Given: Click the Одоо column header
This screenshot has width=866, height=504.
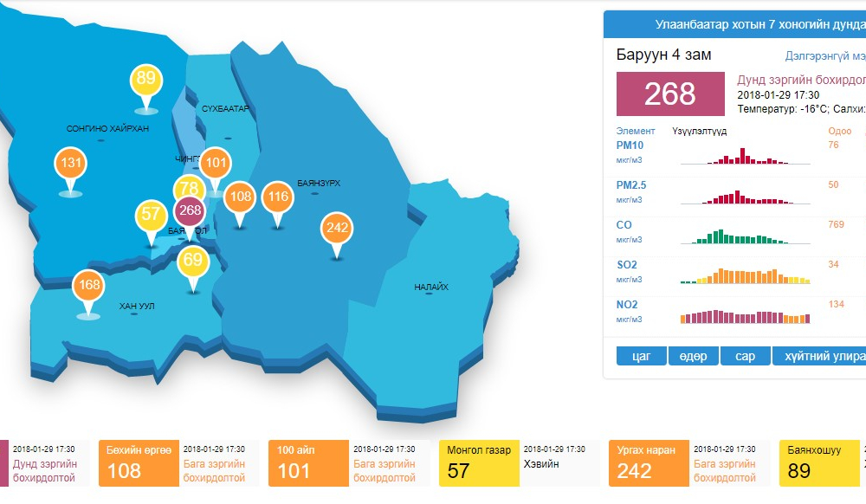Looking at the screenshot, I should (x=839, y=131).
